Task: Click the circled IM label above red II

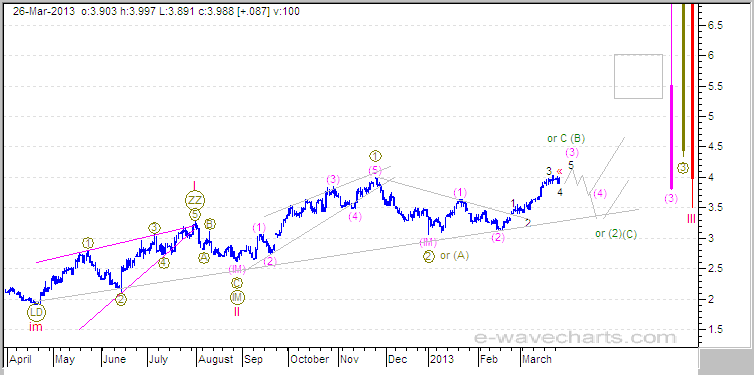Action: tap(237, 298)
